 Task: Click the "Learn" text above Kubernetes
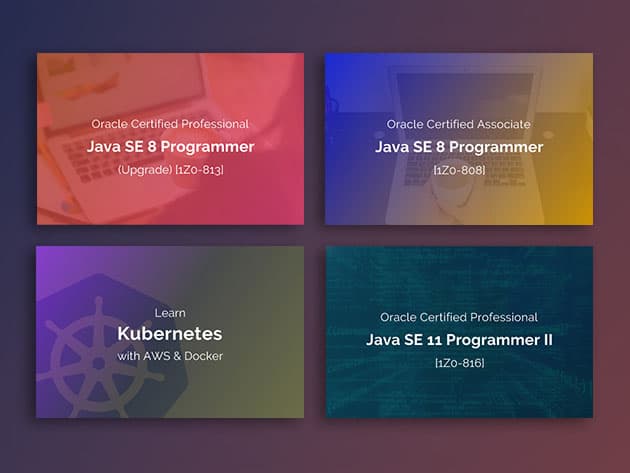[170, 312]
